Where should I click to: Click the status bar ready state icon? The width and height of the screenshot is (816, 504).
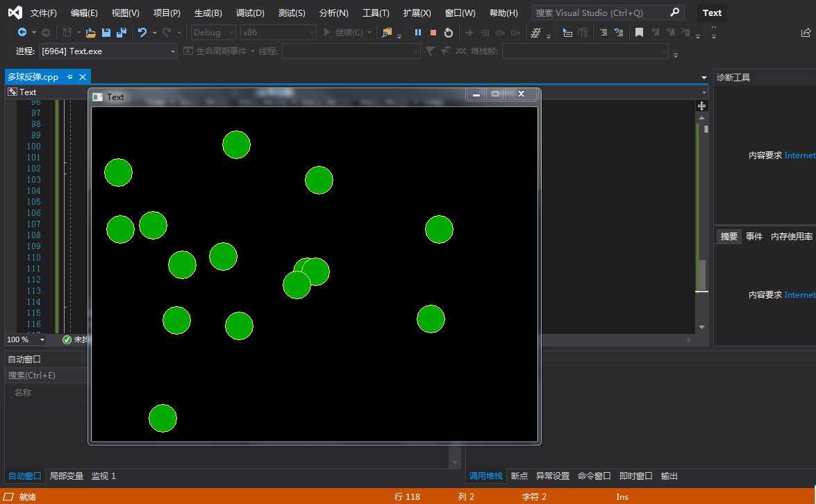tap(9, 497)
